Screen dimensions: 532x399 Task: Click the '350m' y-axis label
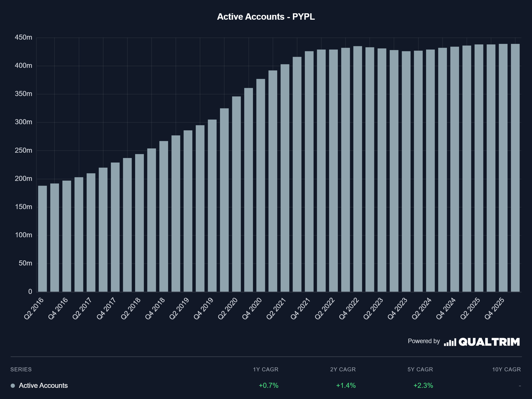coord(23,94)
